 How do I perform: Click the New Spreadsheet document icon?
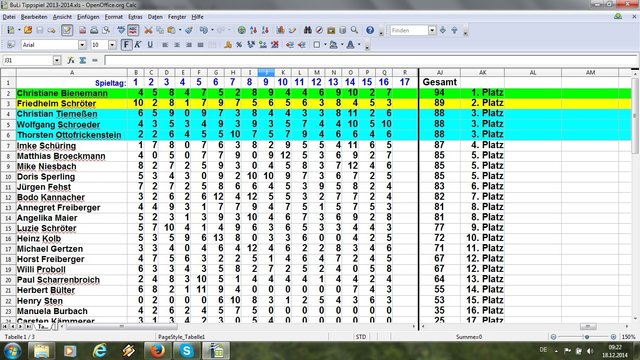pyautogui.click(x=11, y=30)
